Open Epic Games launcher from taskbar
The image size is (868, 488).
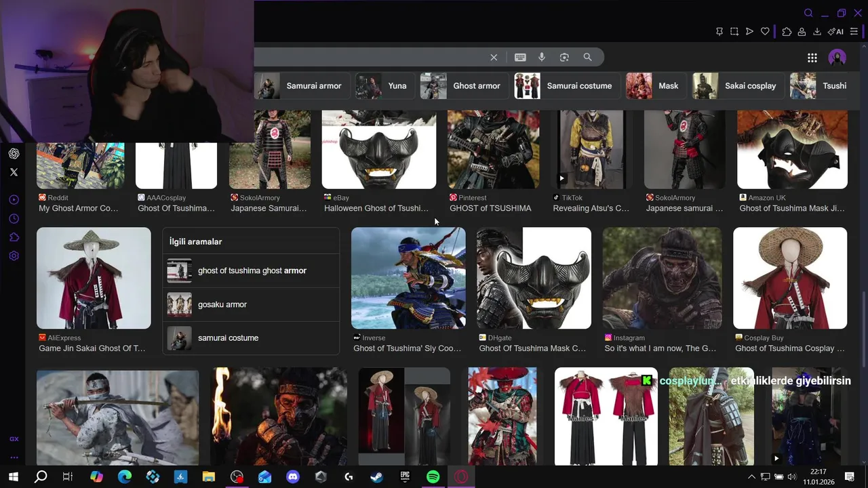[x=405, y=477]
